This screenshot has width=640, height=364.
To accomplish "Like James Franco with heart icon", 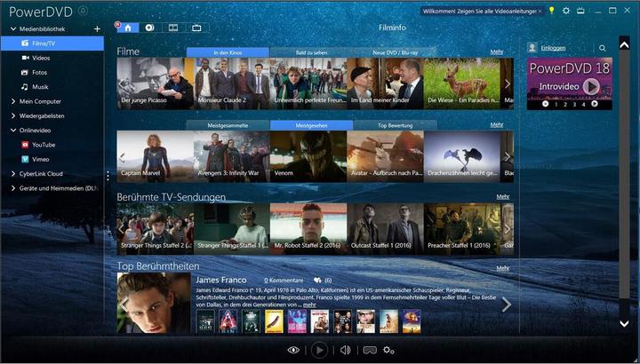I will coord(317,281).
